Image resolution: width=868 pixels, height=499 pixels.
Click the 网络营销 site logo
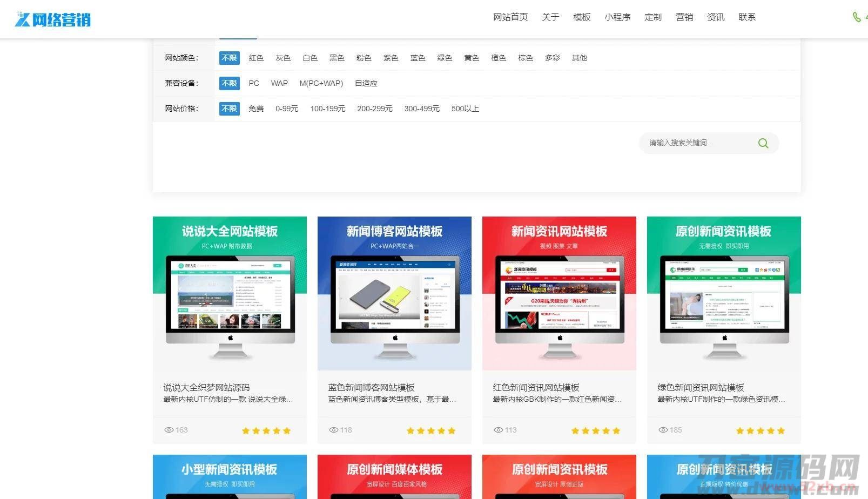(53, 19)
